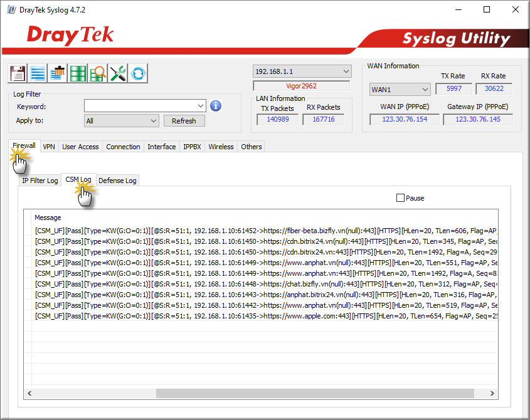Image resolution: width=530 pixels, height=420 pixels.
Task: Open the Defense Log sub-tab
Action: point(117,181)
